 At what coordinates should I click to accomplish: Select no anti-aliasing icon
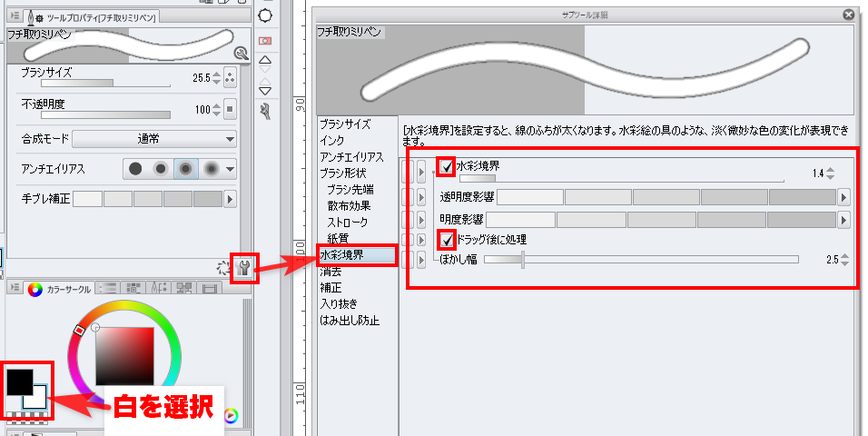[135, 169]
